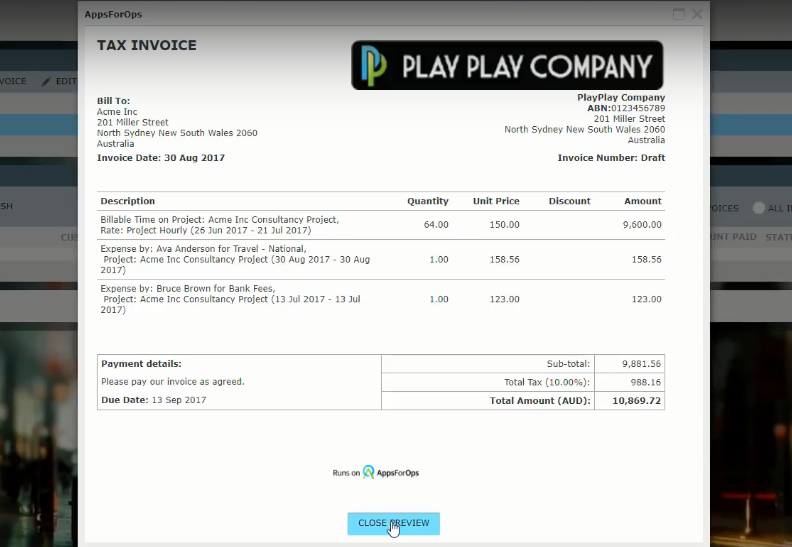Click the Total Tax (10.00%) label
The height and width of the screenshot is (547, 792).
[547, 382]
